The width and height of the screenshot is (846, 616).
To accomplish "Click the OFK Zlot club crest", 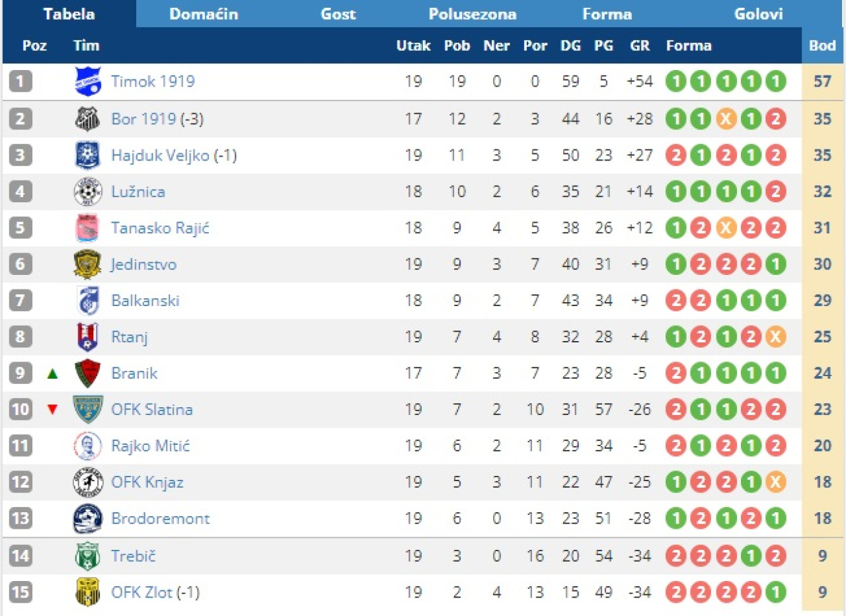I will [87, 592].
